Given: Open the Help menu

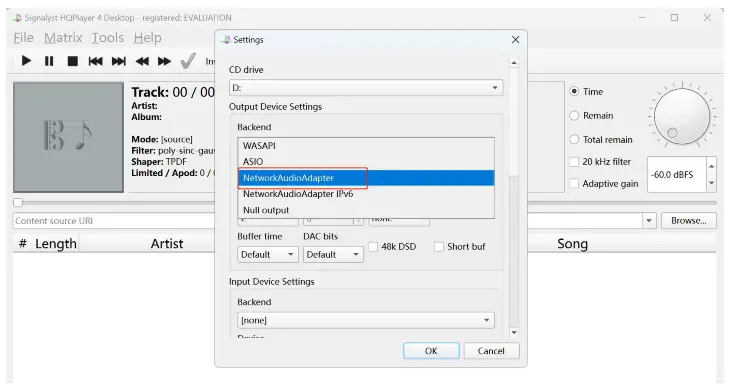Looking at the screenshot, I should (x=147, y=38).
